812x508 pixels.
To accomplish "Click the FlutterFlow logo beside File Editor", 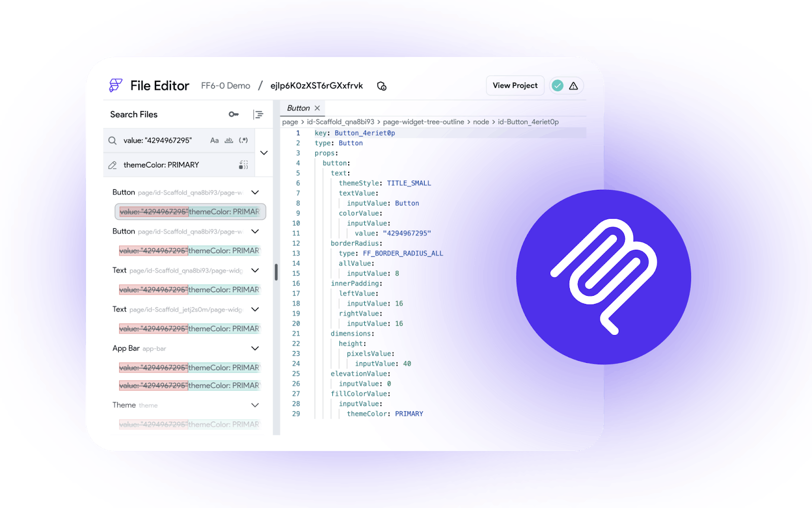I will pyautogui.click(x=116, y=85).
